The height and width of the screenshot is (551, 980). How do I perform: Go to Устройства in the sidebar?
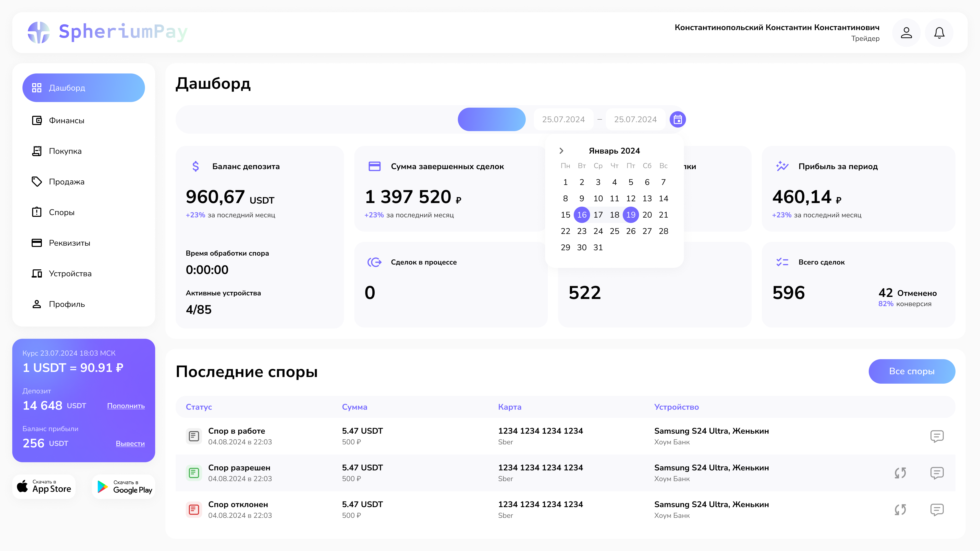[x=70, y=273]
